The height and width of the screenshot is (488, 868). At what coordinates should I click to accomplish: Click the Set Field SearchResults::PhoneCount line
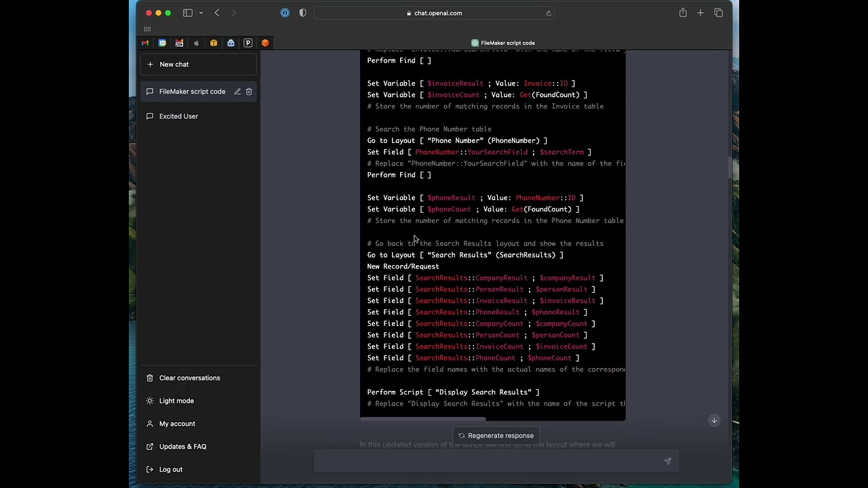[x=473, y=358]
